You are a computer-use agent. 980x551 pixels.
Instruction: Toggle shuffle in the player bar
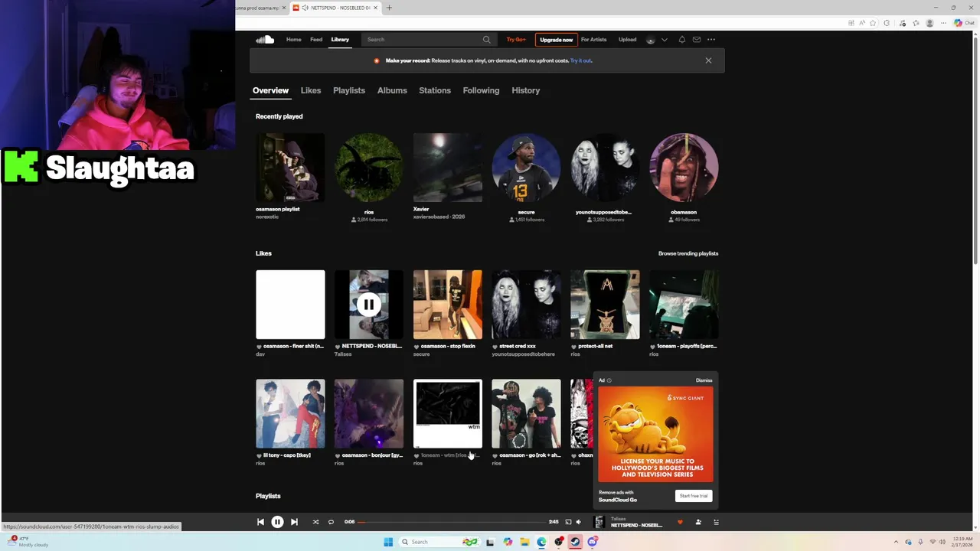click(x=315, y=522)
